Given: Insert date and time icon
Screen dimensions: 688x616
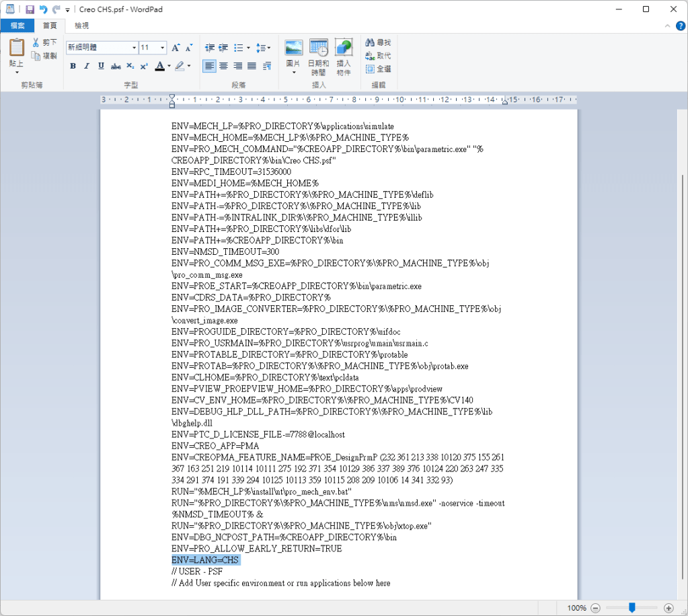Looking at the screenshot, I should 319,48.
